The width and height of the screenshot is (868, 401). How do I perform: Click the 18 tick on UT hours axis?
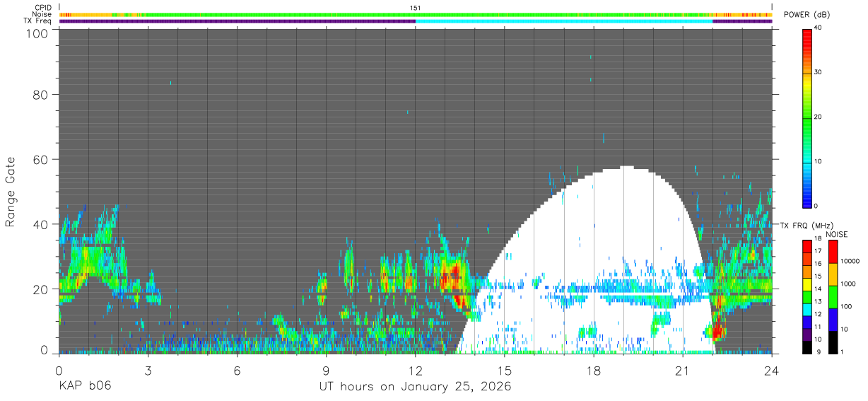(x=593, y=370)
